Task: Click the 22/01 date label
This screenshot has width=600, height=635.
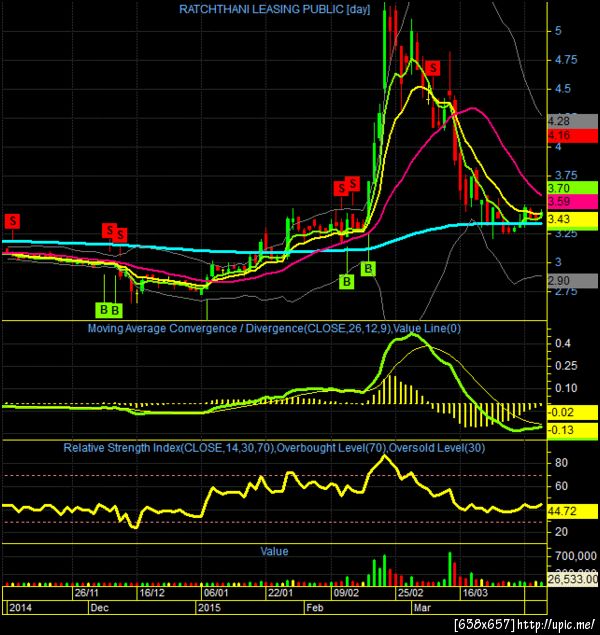Action: tap(281, 593)
